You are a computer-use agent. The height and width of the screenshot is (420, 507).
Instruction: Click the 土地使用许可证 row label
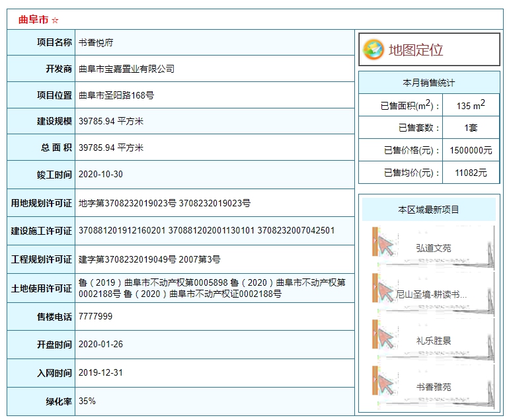[x=42, y=288]
